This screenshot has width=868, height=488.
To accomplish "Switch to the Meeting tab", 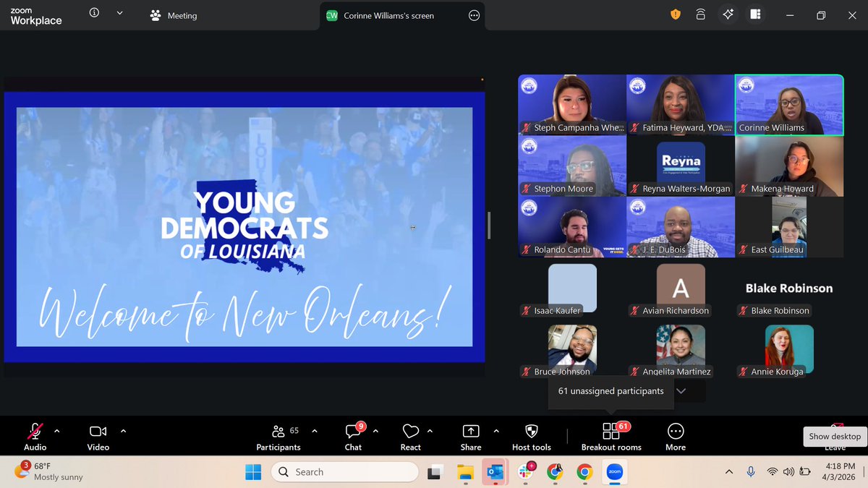I will click(174, 15).
